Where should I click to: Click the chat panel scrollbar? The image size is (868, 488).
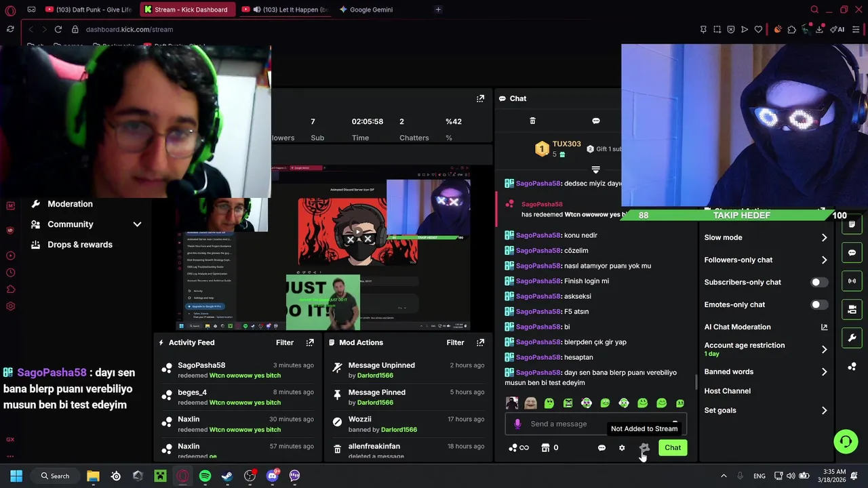click(696, 382)
